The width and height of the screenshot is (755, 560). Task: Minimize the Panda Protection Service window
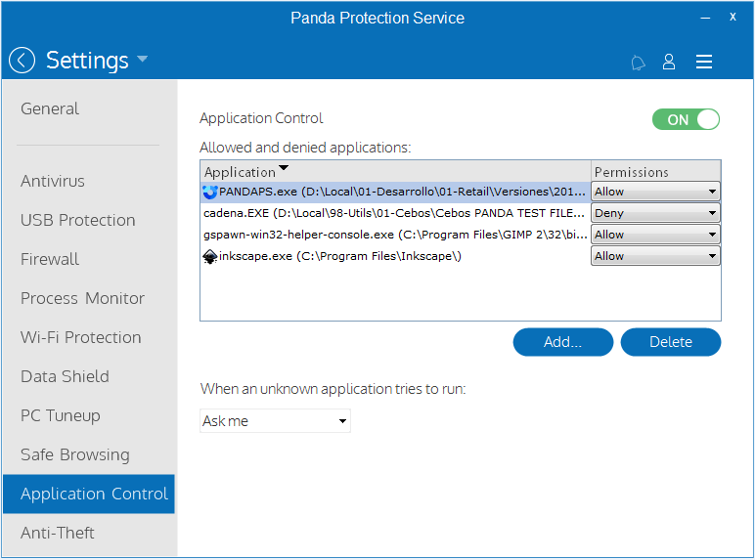pos(705,18)
